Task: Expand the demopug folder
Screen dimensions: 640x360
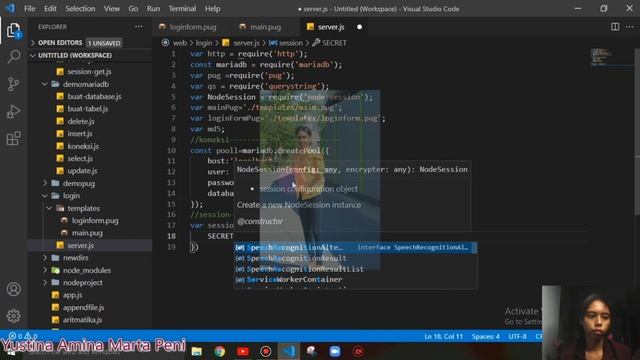Action: (x=79, y=183)
